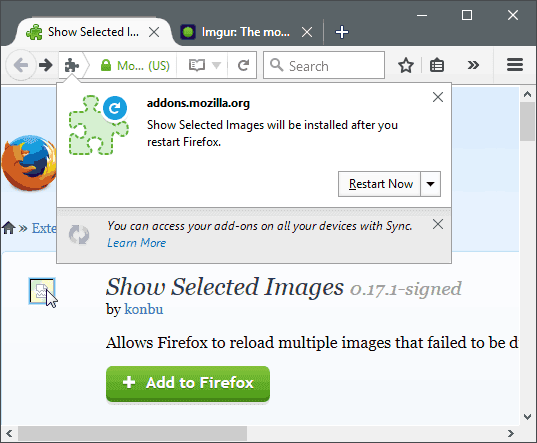
Task: Go to the home breadcrumb icon
Action: pos(9,228)
